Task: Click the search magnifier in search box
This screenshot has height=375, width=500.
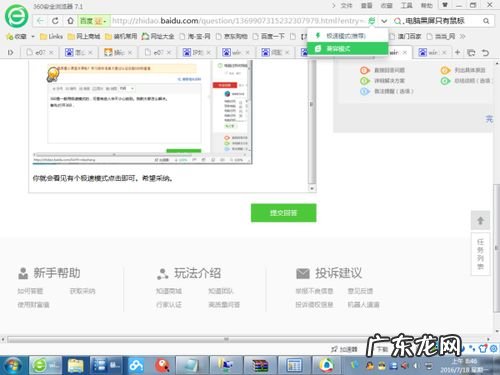Action: point(486,21)
